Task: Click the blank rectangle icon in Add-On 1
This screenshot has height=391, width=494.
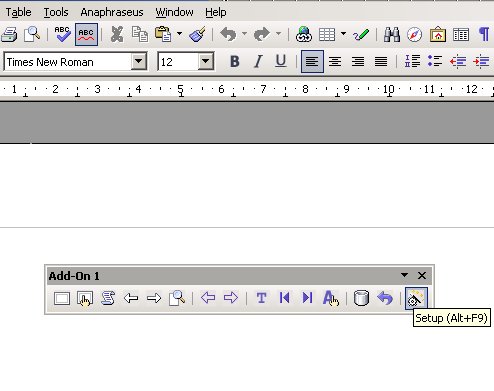Action: [x=62, y=298]
